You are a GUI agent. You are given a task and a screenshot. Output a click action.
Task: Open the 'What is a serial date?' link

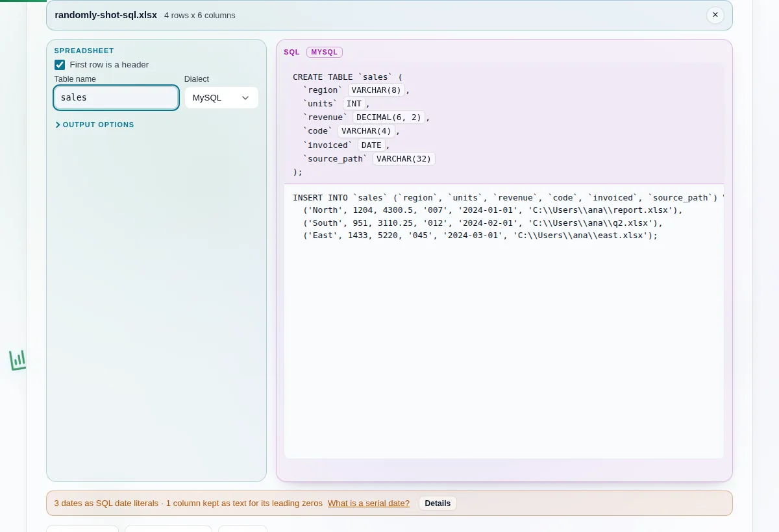(369, 503)
